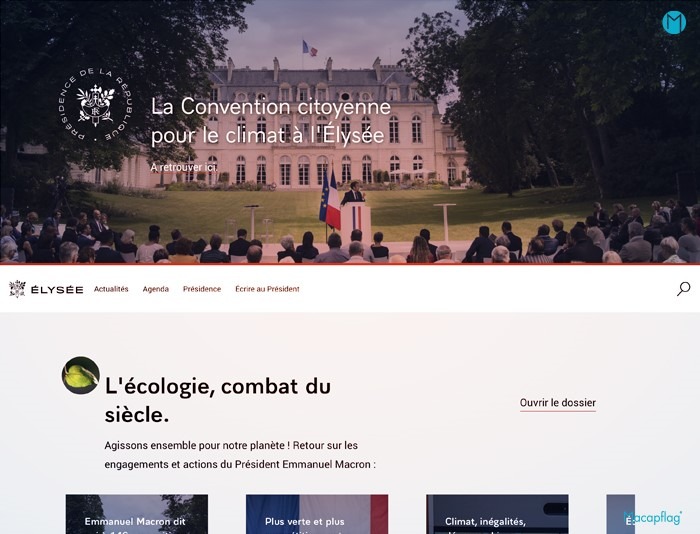Click the "L'écologie, combat du siècle." heading
The width and height of the screenshot is (700, 534).
coord(218,400)
